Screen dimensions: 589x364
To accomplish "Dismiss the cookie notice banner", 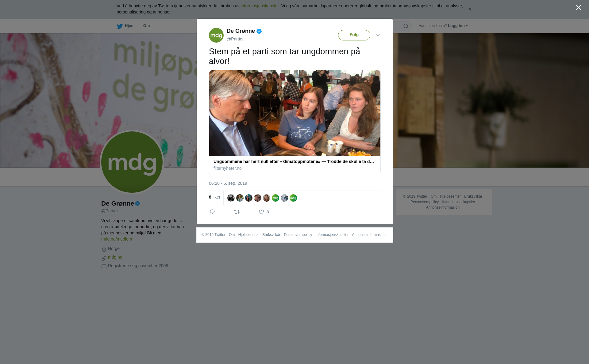I will pos(470,9).
